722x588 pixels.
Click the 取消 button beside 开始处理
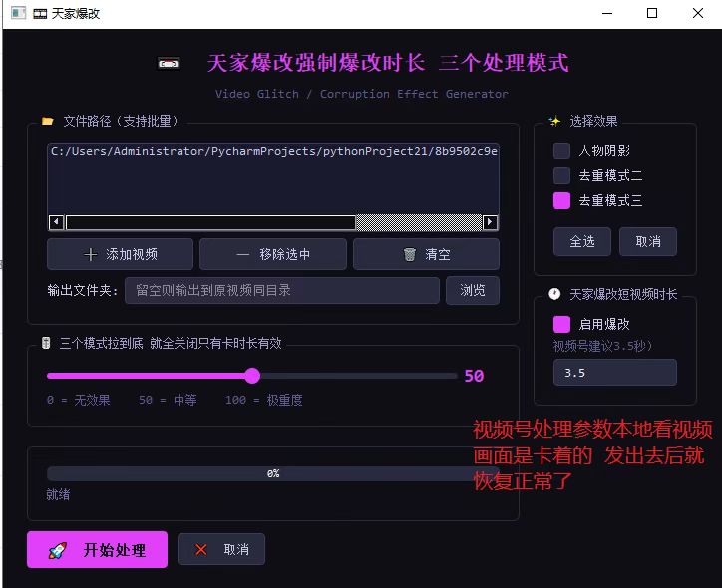pos(221,549)
